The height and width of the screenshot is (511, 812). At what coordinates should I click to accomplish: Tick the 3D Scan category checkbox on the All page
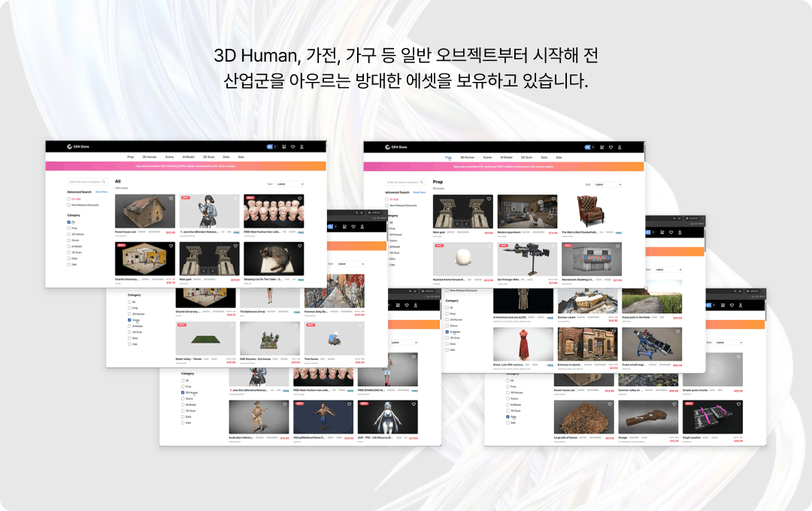point(68,252)
